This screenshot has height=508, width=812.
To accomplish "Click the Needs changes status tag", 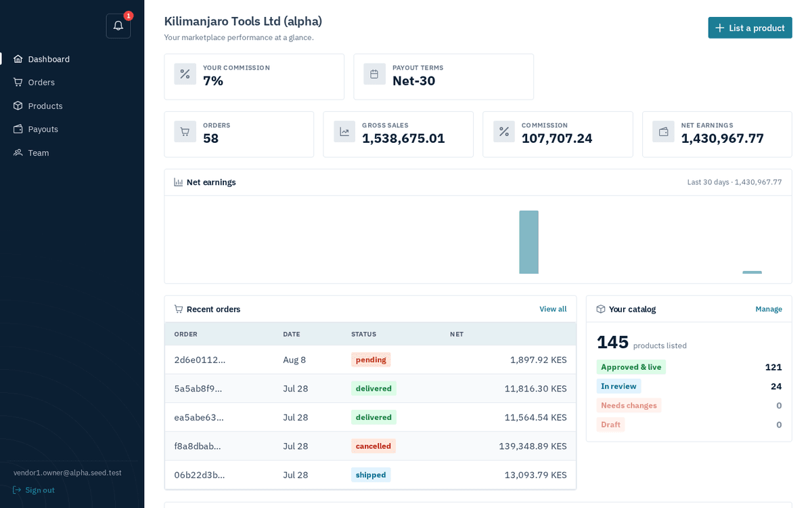I will pyautogui.click(x=629, y=405).
